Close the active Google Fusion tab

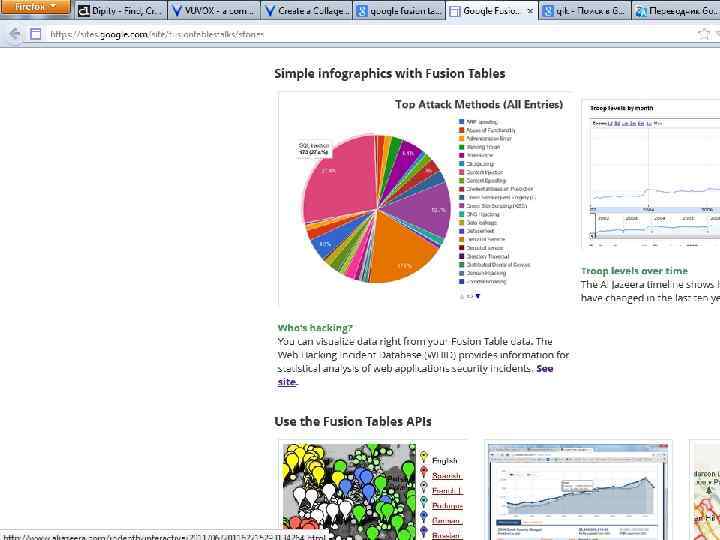click(530, 11)
